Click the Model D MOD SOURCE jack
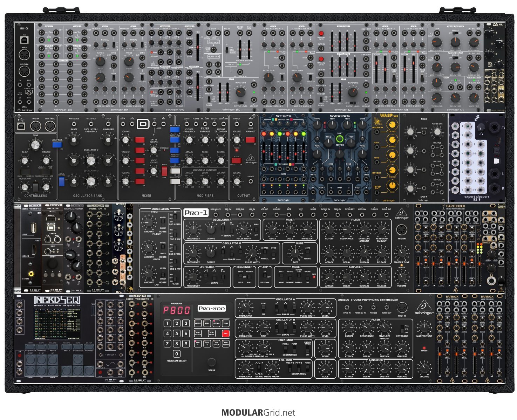Image resolution: width=517 pixels, height=420 pixels. [74, 124]
